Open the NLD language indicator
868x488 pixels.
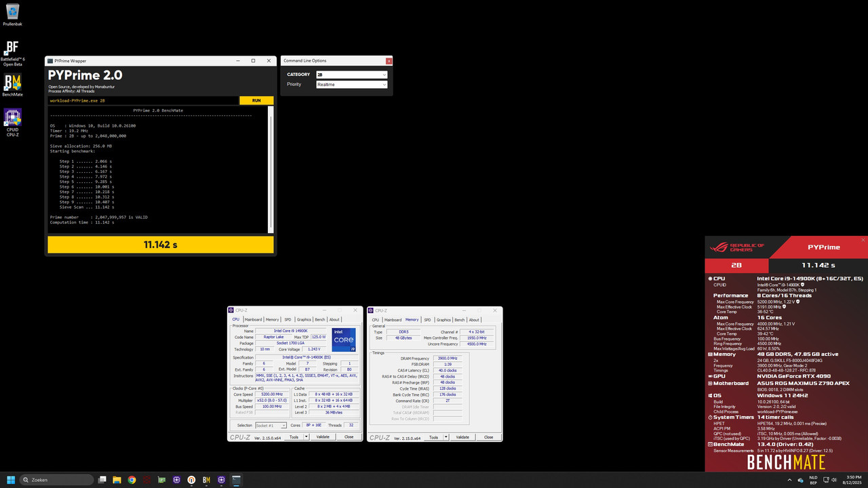(813, 480)
